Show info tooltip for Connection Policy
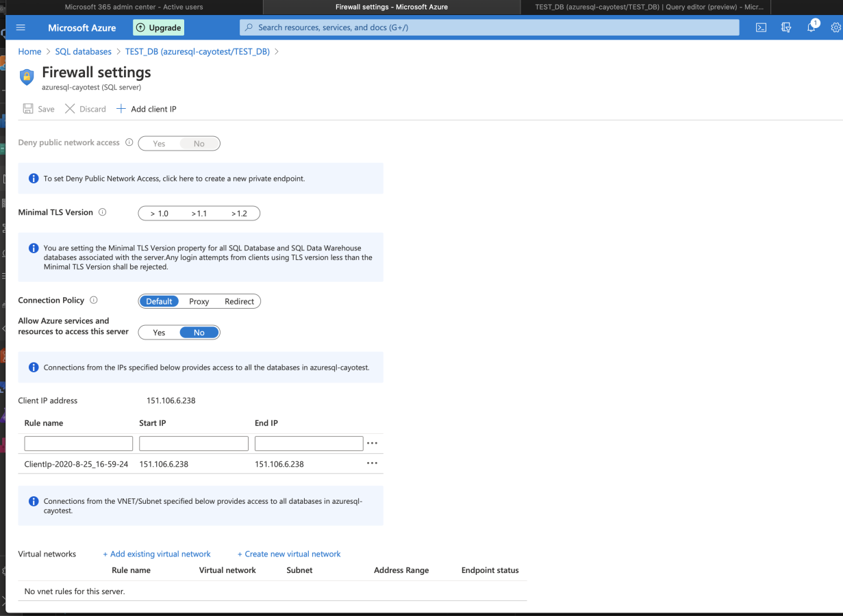Image resolution: width=843 pixels, height=616 pixels. 94,300
